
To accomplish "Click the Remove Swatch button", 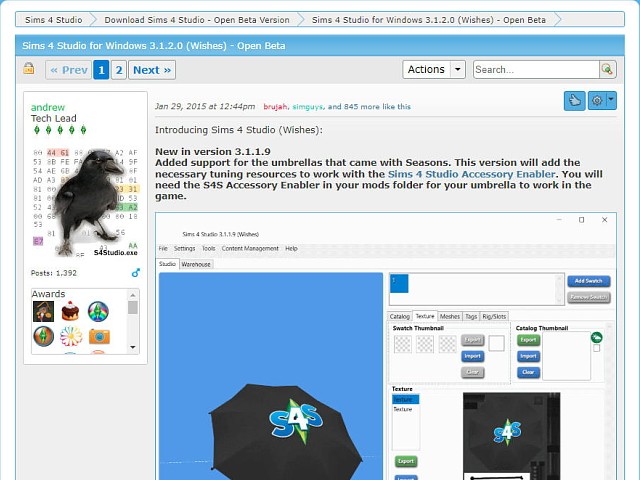I will 589,297.
